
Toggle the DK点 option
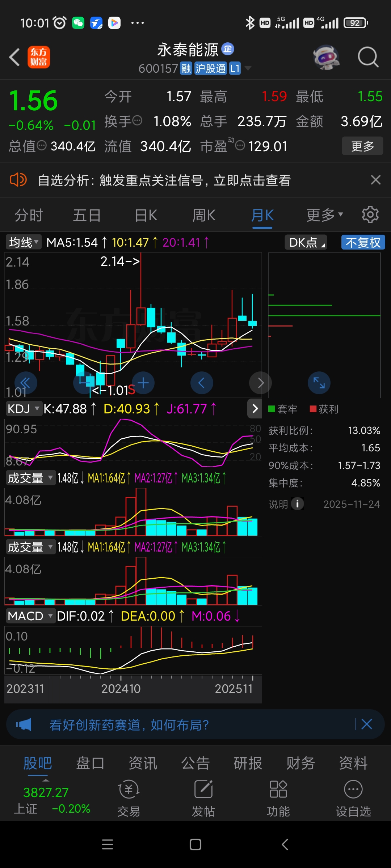pos(306,242)
